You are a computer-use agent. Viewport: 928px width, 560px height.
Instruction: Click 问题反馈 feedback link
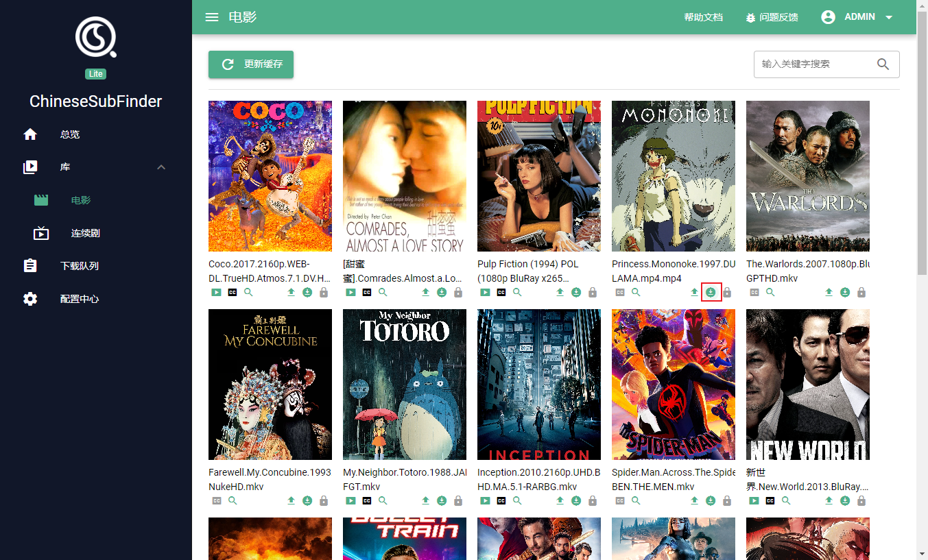(x=772, y=17)
